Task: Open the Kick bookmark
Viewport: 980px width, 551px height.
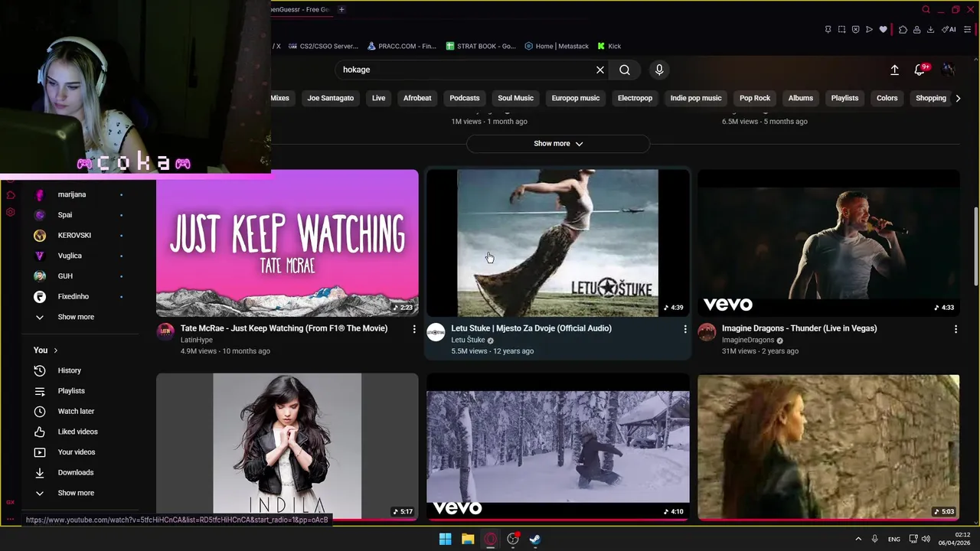Action: tap(609, 46)
